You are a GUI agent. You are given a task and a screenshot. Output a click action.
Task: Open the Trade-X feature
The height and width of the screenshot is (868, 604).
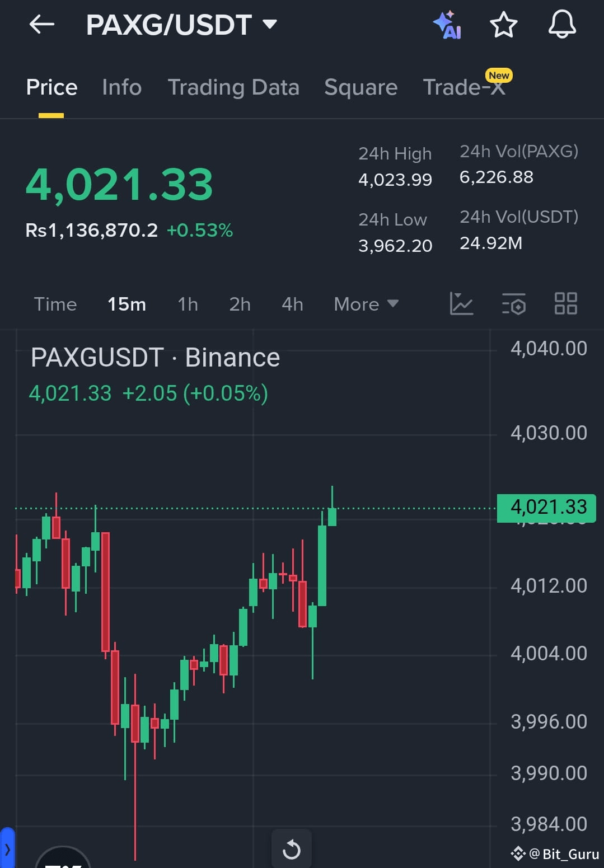click(463, 87)
